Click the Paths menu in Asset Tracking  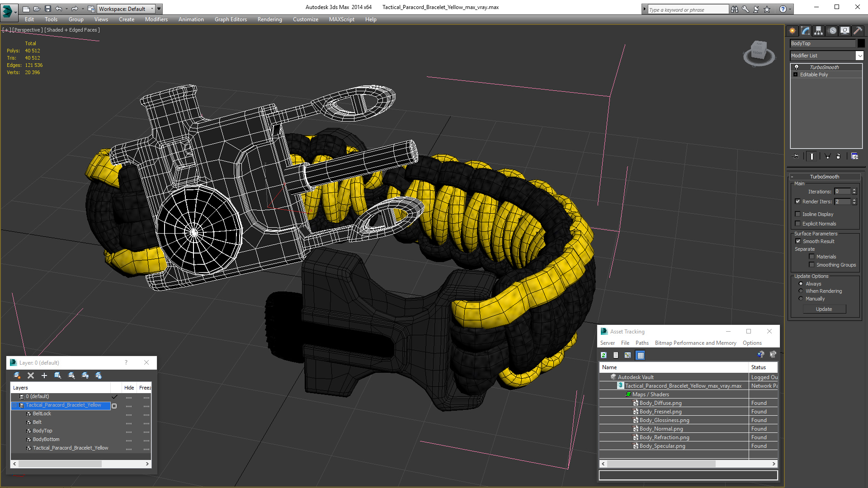(642, 343)
